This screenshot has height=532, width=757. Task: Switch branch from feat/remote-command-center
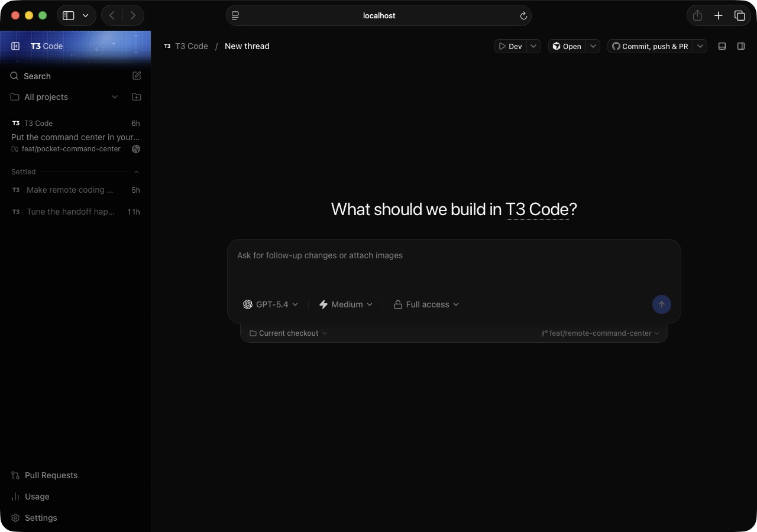click(600, 333)
